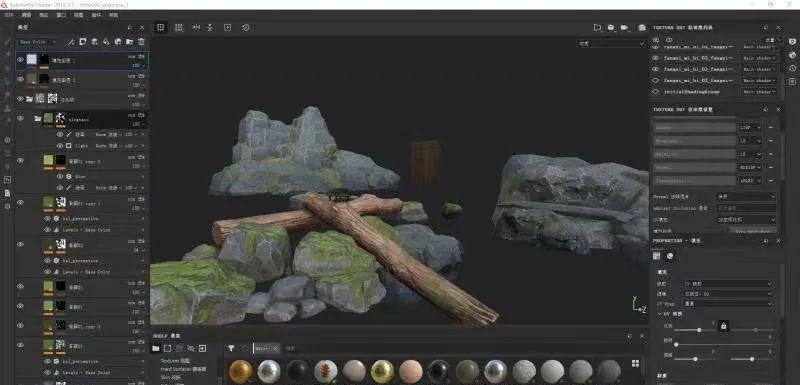The height and width of the screenshot is (385, 800).
Task: Click the shelf import resources icon
Action: coord(203,348)
